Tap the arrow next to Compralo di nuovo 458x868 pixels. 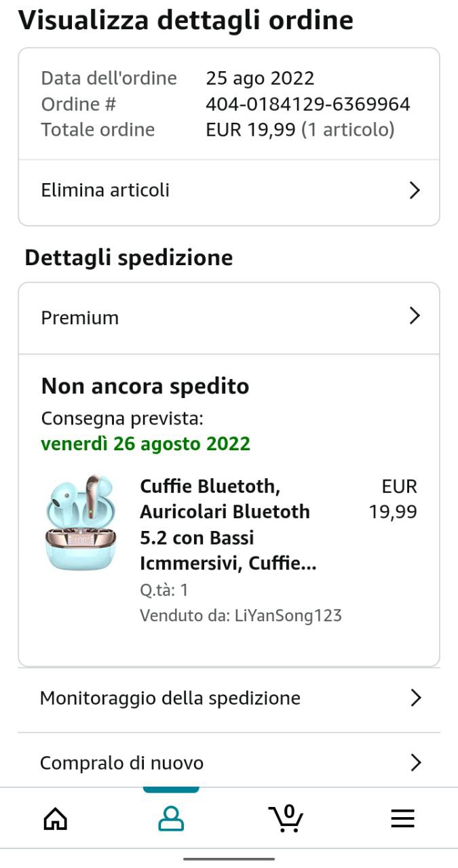pos(416,763)
